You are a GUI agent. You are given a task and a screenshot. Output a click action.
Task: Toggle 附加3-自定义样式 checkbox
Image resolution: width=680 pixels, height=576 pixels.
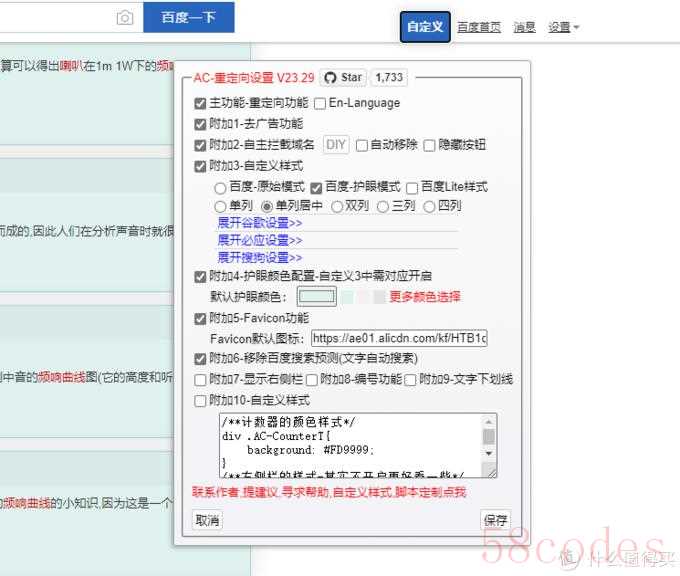tap(200, 166)
